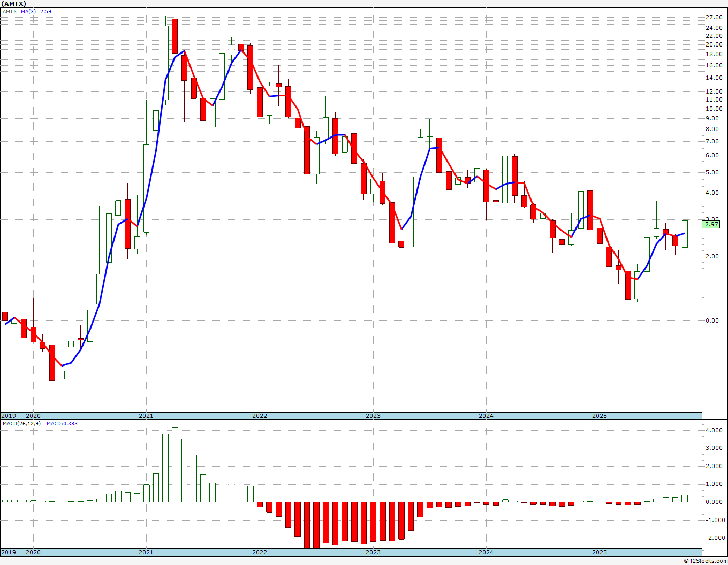Click 2025 on the price chart time axis
This screenshot has height=565, width=728.
click(x=600, y=416)
